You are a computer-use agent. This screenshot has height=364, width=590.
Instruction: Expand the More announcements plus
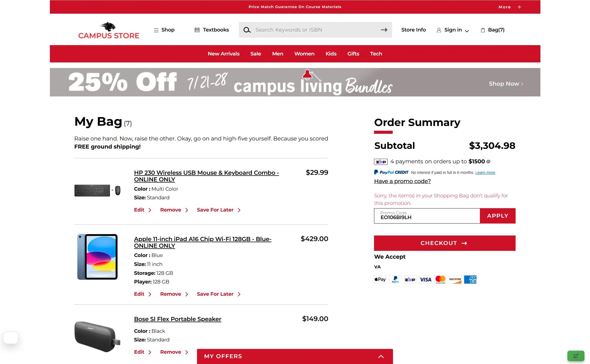click(519, 7)
